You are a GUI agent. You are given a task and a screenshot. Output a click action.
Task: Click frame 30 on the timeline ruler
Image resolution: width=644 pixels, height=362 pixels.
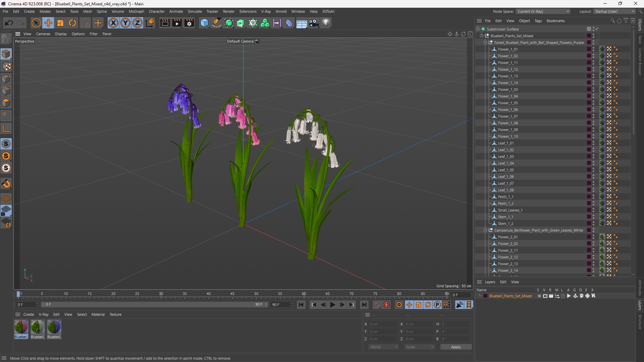[161, 294]
